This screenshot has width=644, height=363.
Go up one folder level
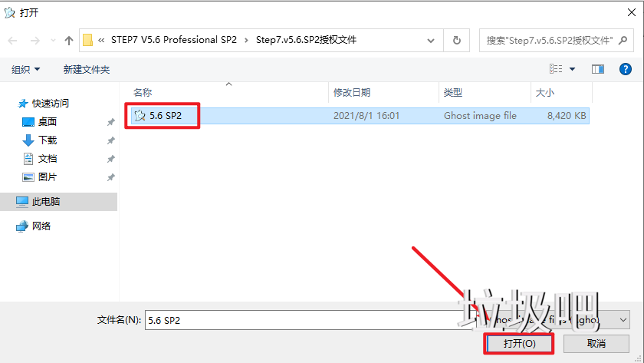(69, 41)
